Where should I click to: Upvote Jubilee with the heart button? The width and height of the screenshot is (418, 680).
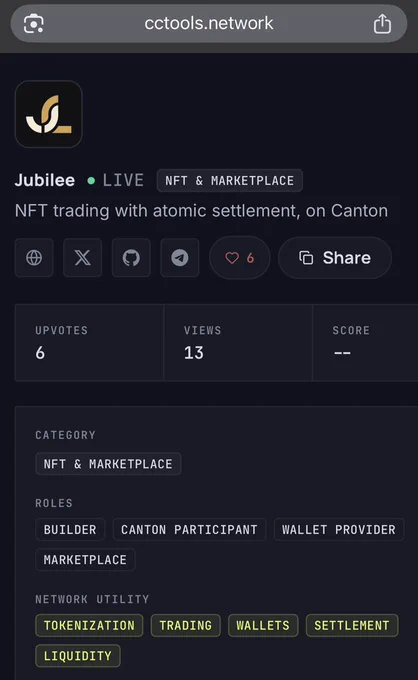pyautogui.click(x=239, y=258)
